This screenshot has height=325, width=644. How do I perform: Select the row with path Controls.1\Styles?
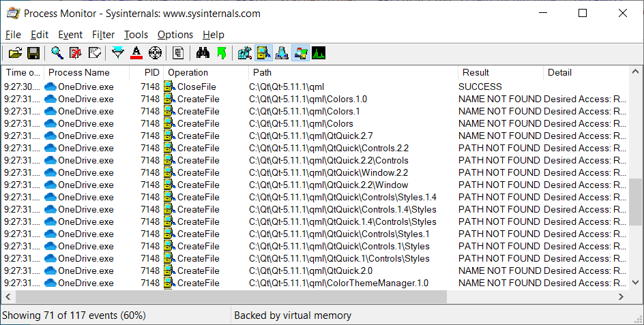(x=315, y=246)
